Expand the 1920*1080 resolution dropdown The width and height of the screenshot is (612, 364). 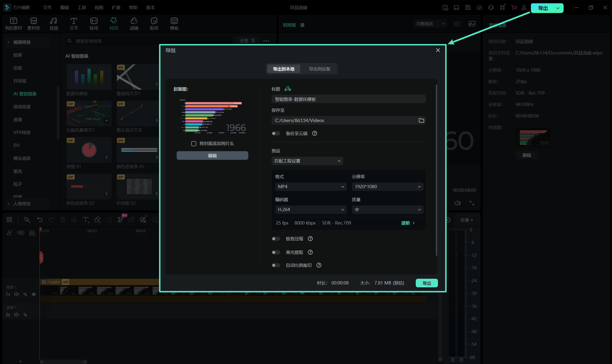point(387,187)
